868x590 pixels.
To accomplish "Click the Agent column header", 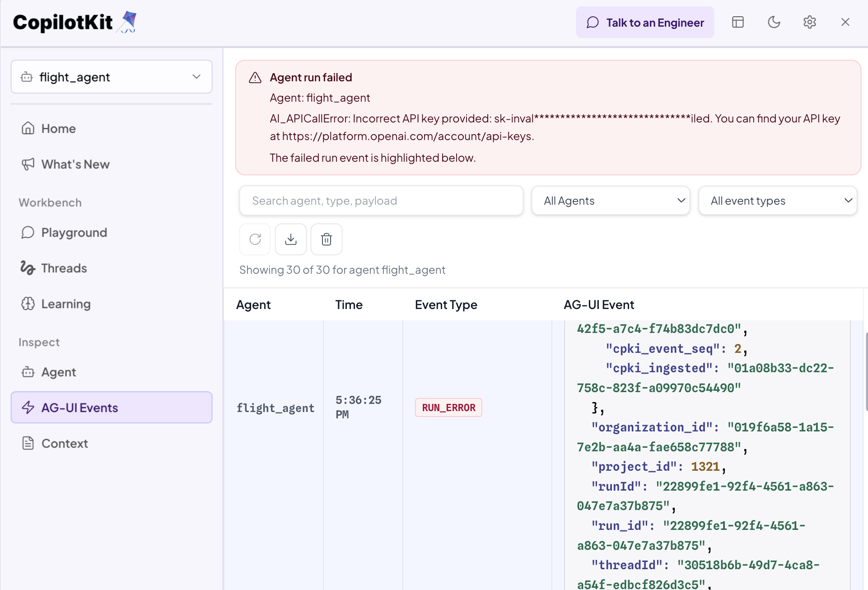I will pyautogui.click(x=253, y=304).
